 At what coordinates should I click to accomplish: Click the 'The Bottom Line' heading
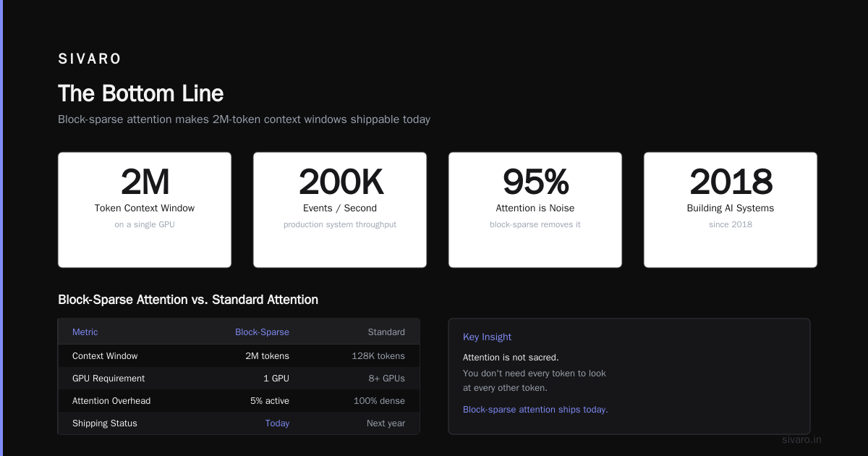140,93
